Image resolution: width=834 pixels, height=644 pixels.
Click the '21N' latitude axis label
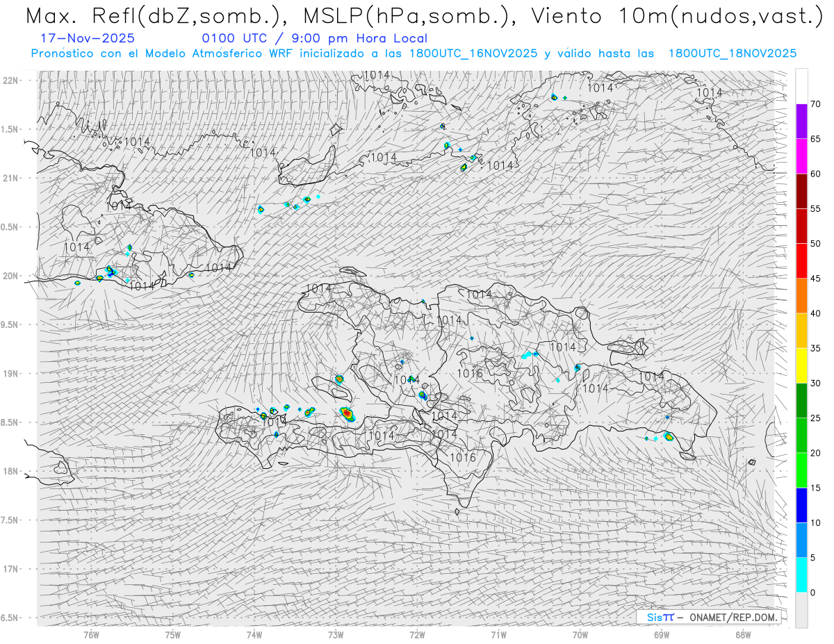click(x=12, y=178)
